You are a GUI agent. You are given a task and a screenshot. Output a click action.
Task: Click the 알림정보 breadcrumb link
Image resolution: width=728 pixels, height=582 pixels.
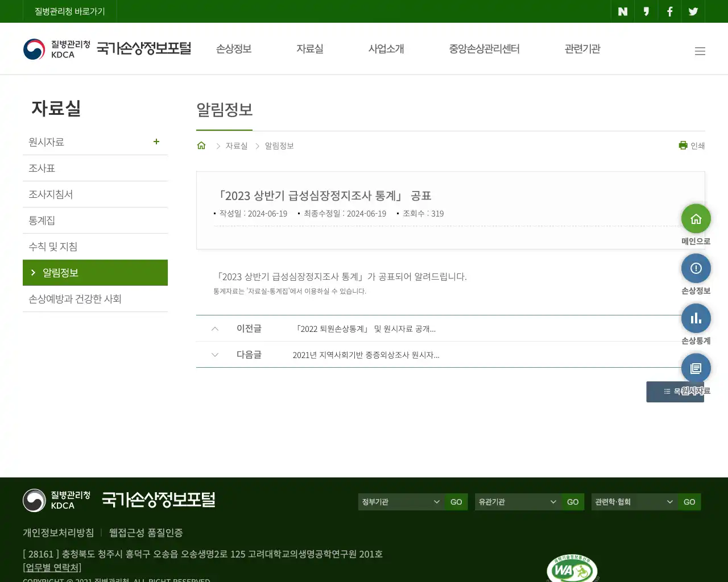point(279,146)
